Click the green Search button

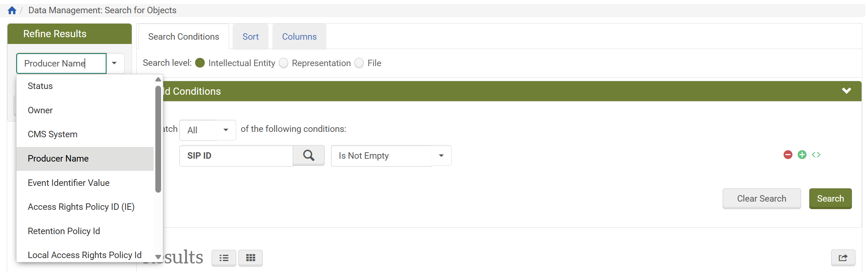[830, 199]
